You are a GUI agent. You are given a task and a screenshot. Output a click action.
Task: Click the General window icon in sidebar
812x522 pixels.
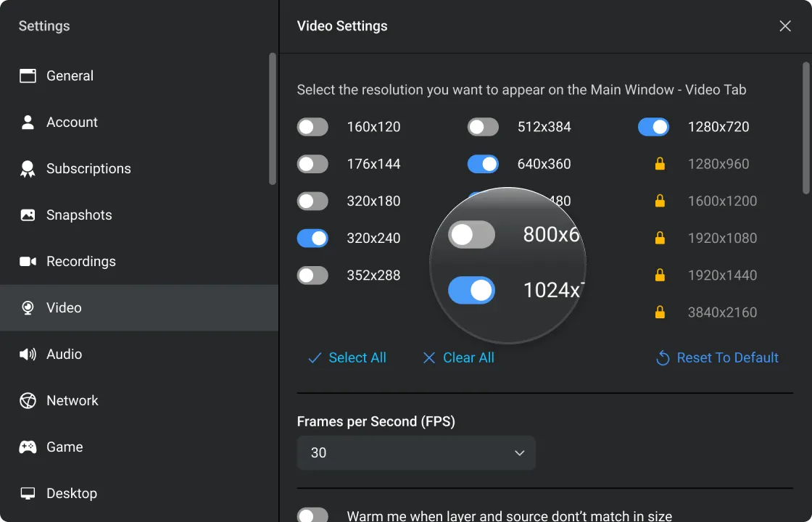(x=28, y=76)
